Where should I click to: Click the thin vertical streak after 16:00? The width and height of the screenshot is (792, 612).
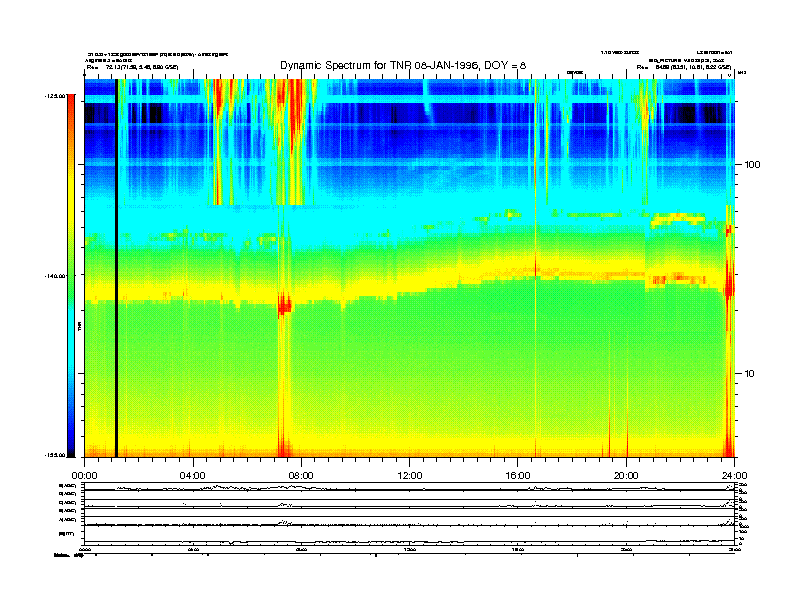pos(536,268)
